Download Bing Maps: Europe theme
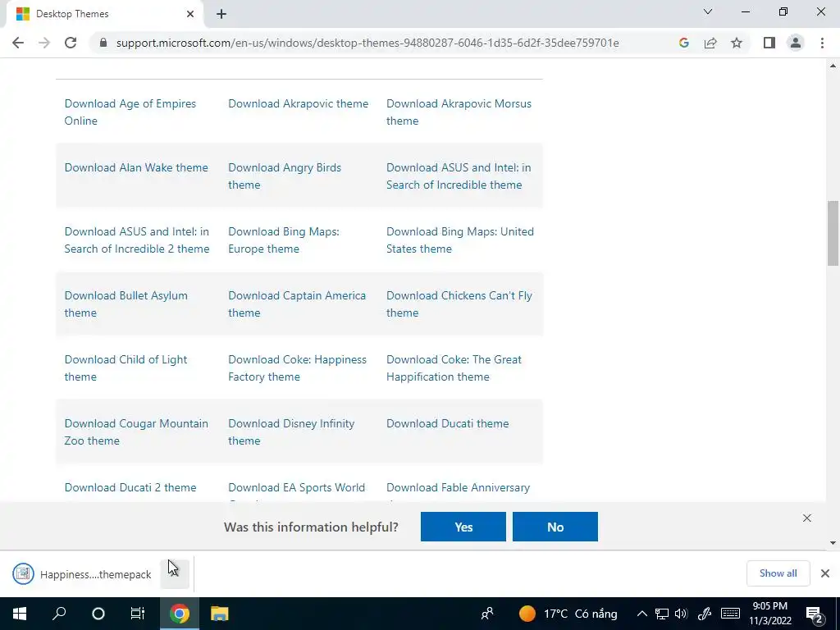Image resolution: width=840 pixels, height=630 pixels. pos(284,240)
